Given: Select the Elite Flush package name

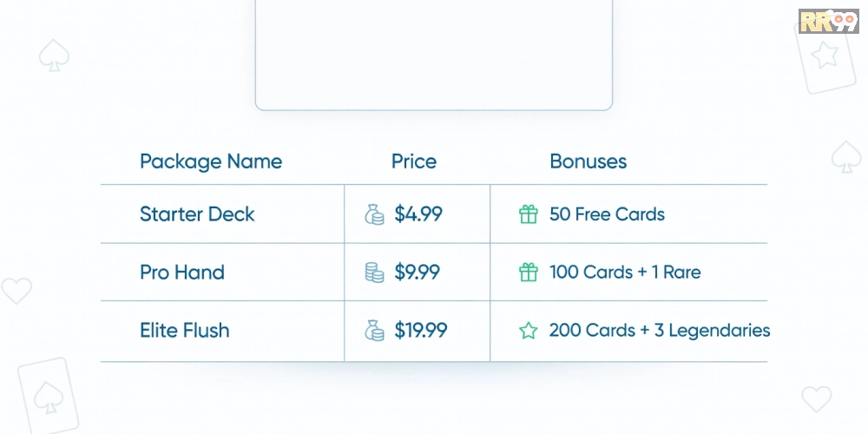Looking at the screenshot, I should (185, 331).
